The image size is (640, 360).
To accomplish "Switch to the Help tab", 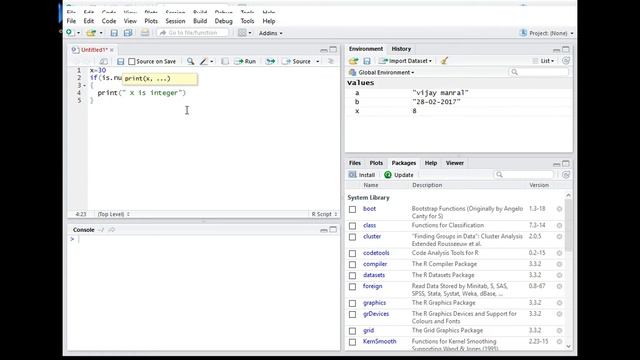I will [x=431, y=163].
